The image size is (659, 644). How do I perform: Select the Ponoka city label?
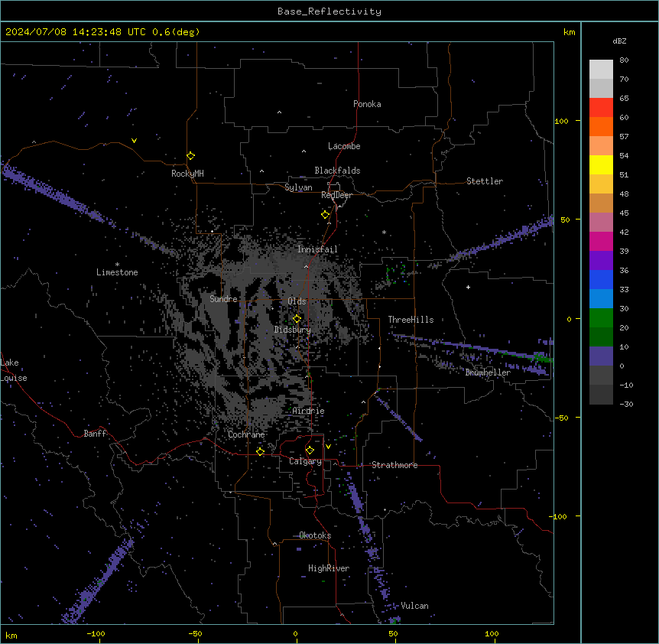pos(367,104)
